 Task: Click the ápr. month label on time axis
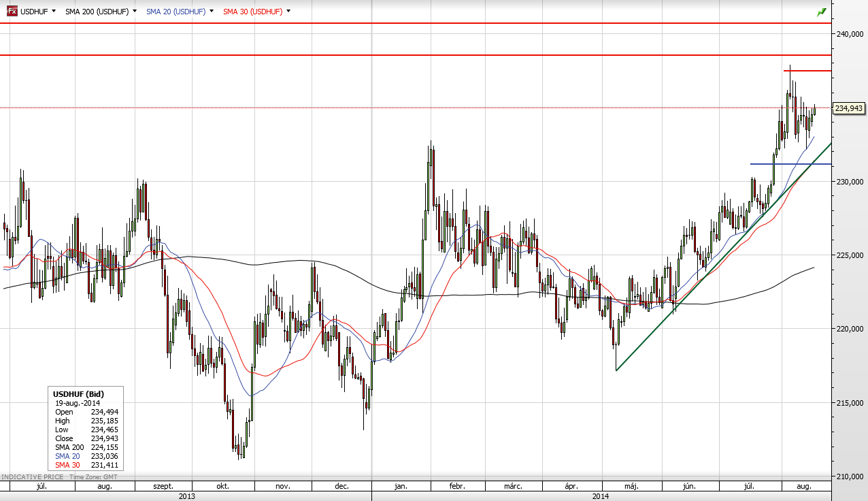(x=571, y=487)
